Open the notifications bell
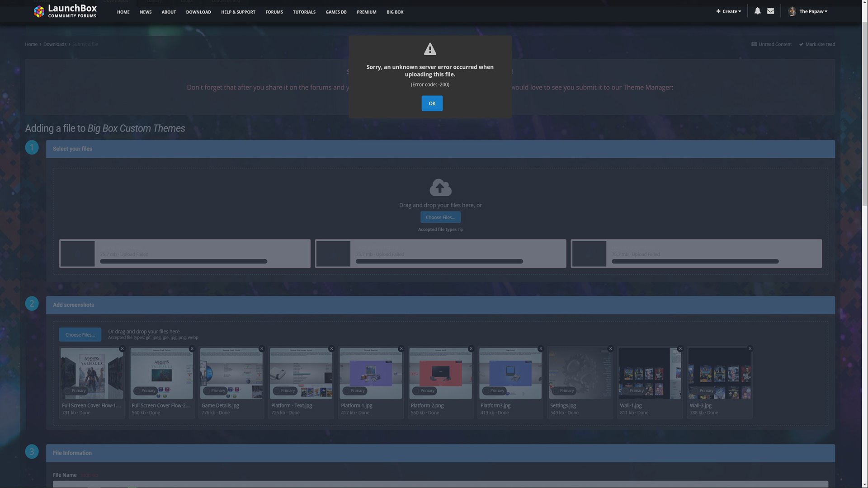This screenshot has width=868, height=488. (x=757, y=11)
